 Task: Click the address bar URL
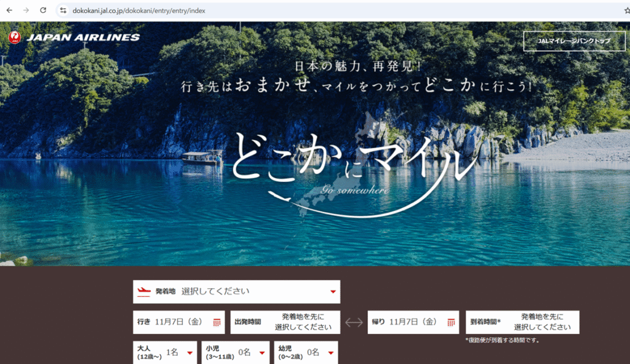(138, 10)
